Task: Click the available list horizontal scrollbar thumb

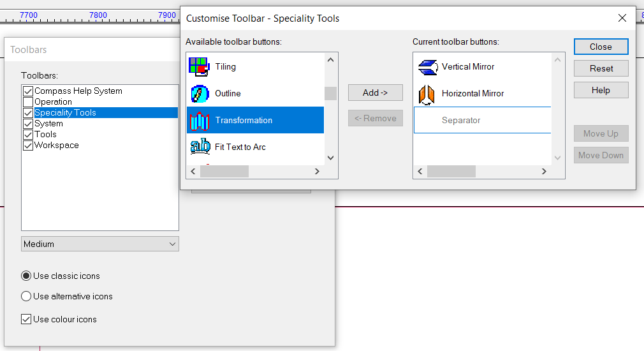Action: pyautogui.click(x=224, y=172)
